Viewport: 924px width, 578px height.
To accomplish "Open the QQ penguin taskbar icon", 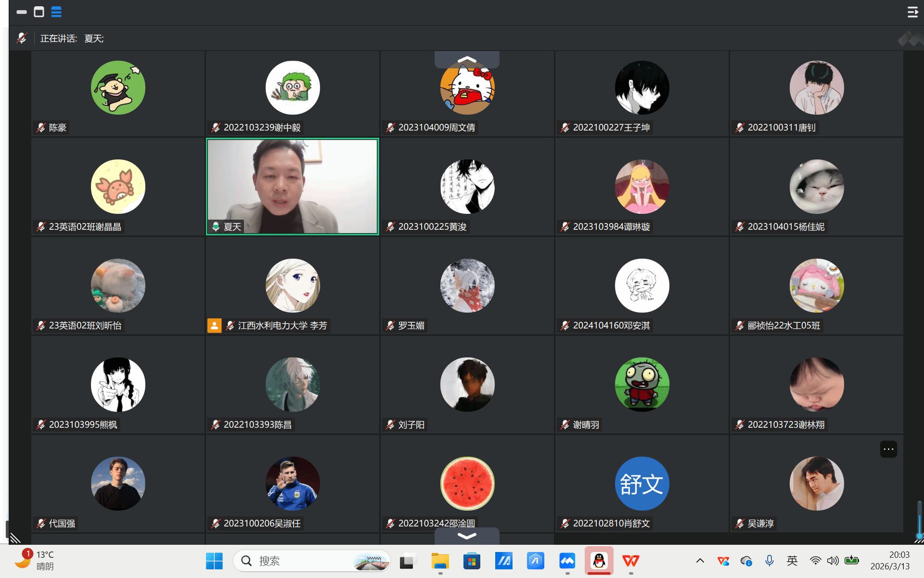I will 599,561.
